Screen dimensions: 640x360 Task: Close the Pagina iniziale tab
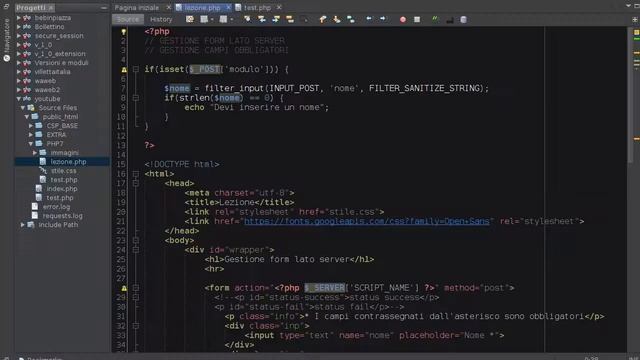coord(169,7)
